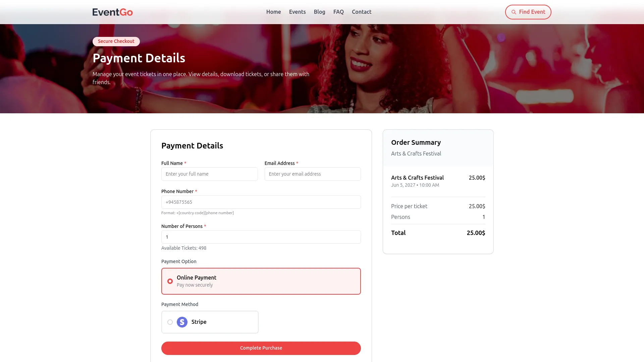The image size is (644, 362).
Task: Select the Stripe payment method radio
Action: [170, 322]
